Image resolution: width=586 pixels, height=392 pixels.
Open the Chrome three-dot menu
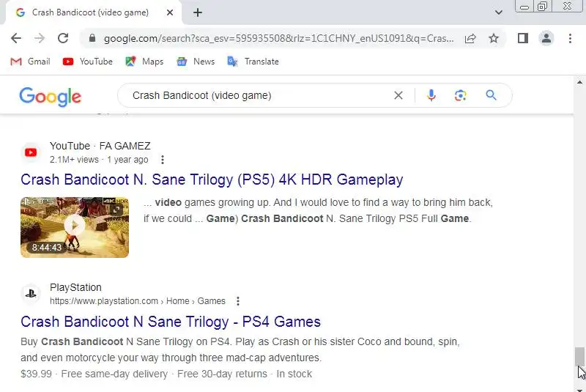click(570, 38)
